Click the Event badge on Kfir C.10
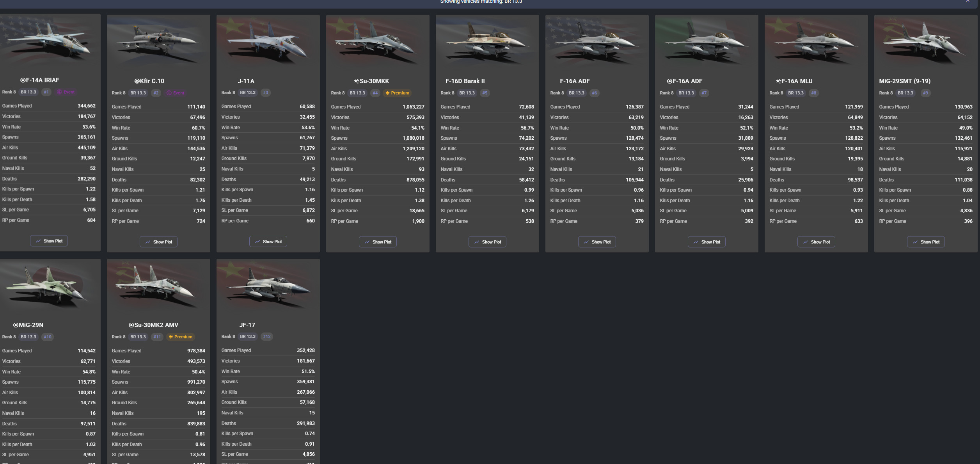The image size is (980, 464). [176, 93]
